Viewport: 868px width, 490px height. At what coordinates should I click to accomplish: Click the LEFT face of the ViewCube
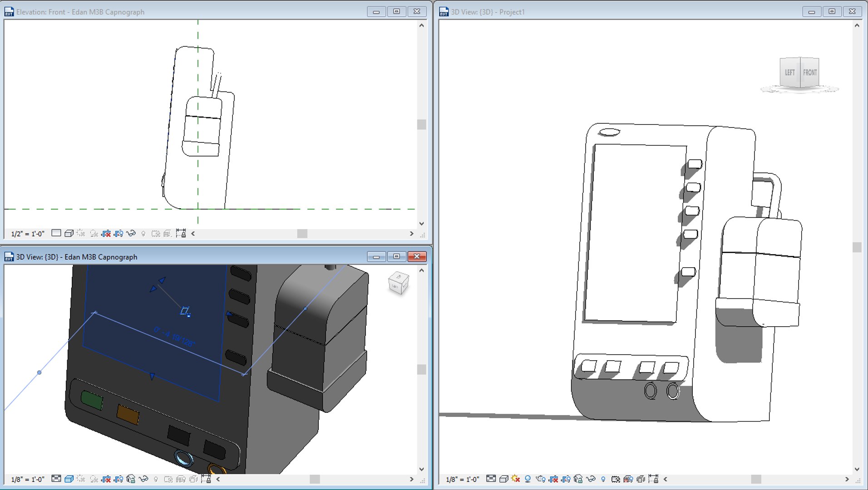(790, 72)
